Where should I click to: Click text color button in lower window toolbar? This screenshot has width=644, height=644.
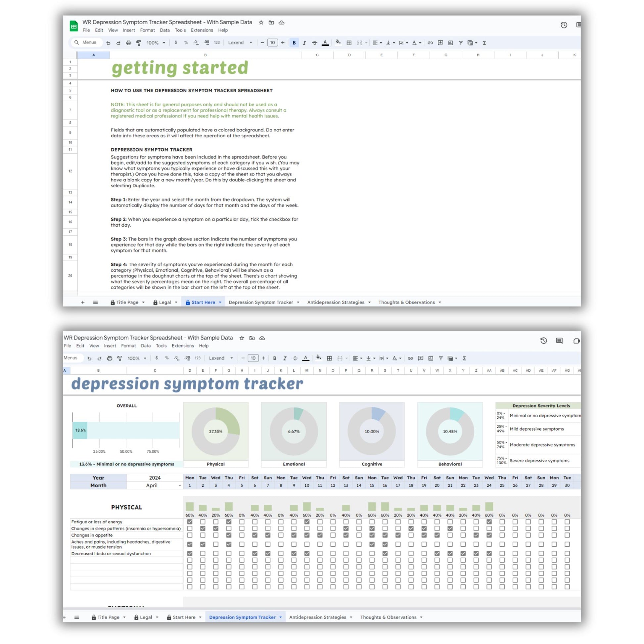pos(305,358)
